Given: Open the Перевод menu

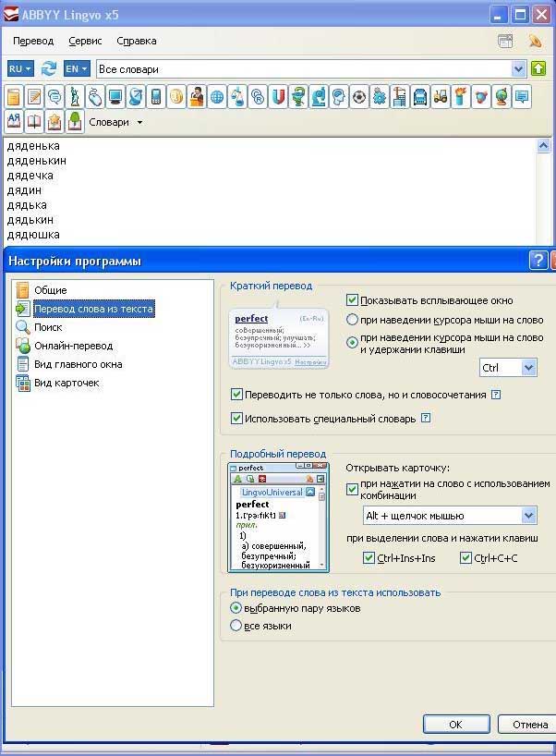Looking at the screenshot, I should 33,41.
